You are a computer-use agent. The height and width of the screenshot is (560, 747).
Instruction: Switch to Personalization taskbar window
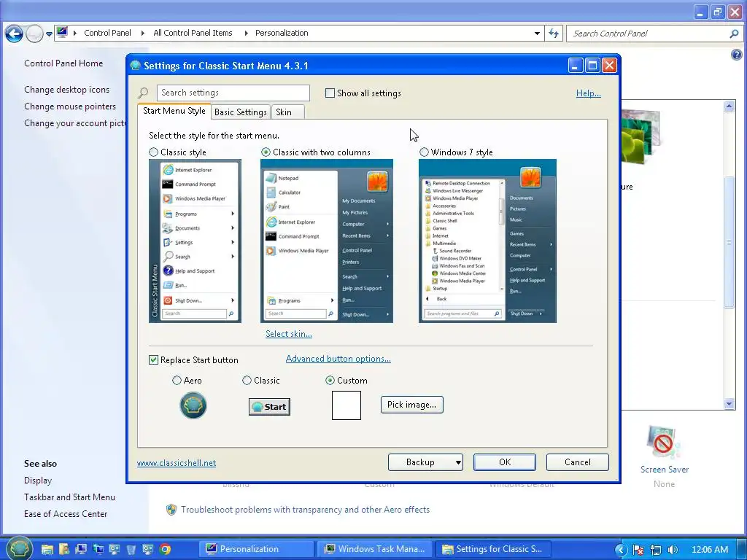click(x=256, y=549)
